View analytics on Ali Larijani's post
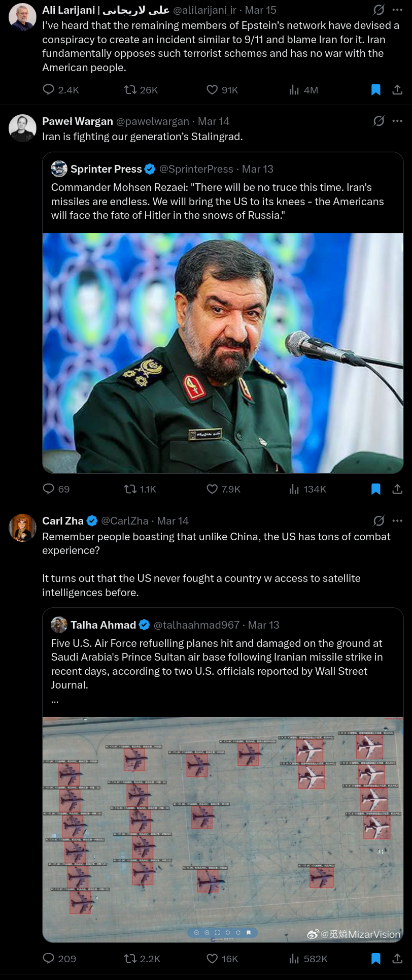Viewport: 412px width, 980px height. point(294,90)
